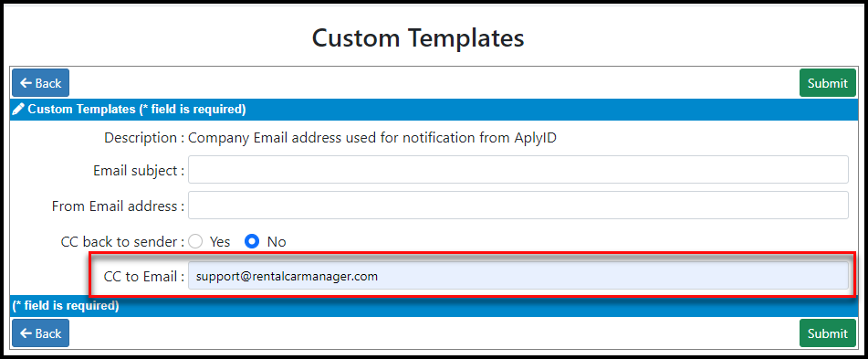Click the bottom "(* field is required)" bar text
The image size is (868, 359).
[x=66, y=305]
